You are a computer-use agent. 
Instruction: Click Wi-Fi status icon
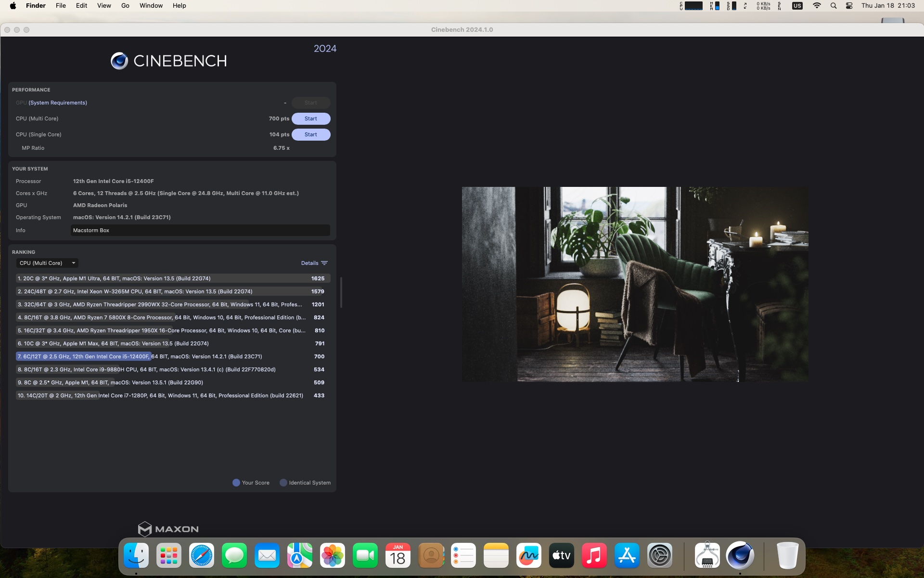click(817, 6)
